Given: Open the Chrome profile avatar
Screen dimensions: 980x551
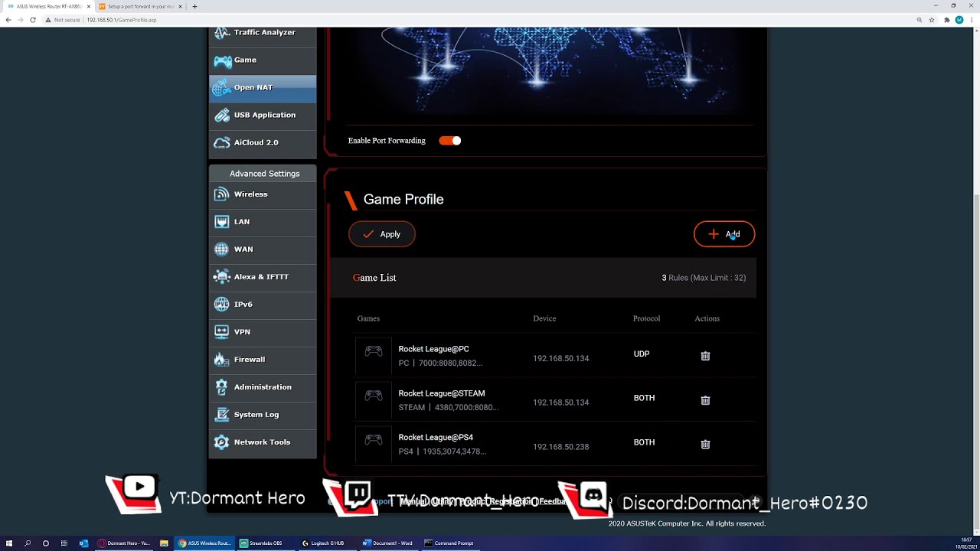Looking at the screenshot, I should point(959,20).
